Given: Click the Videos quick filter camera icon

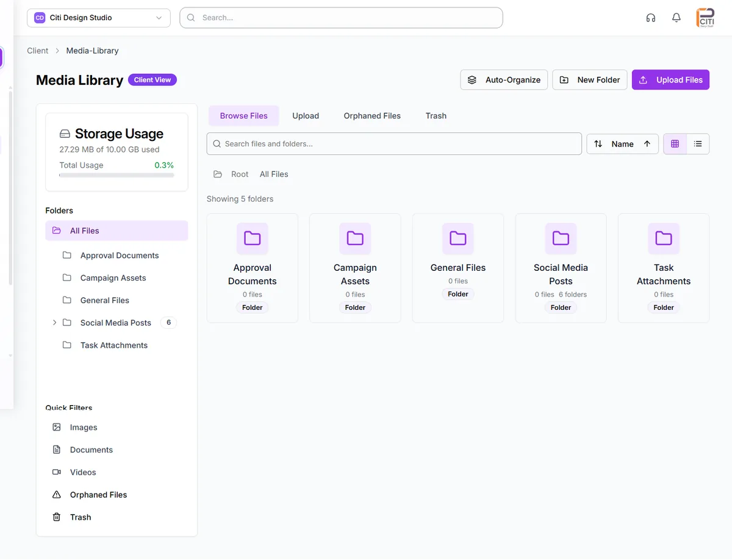Looking at the screenshot, I should point(57,472).
